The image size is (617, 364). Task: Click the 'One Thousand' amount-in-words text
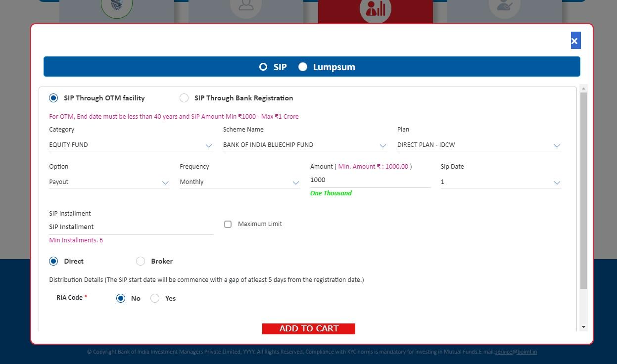[331, 193]
